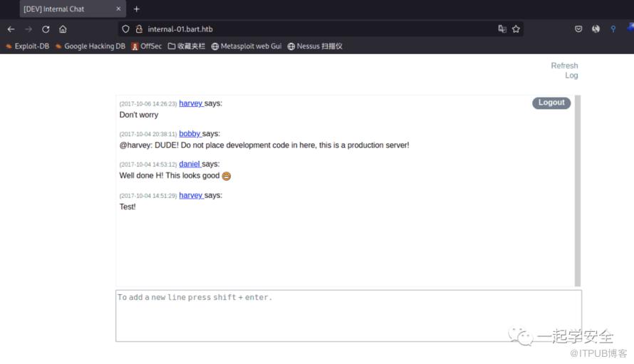Screen dimensions: 634x364
Task: Click the Logout button in chat
Action: [551, 103]
